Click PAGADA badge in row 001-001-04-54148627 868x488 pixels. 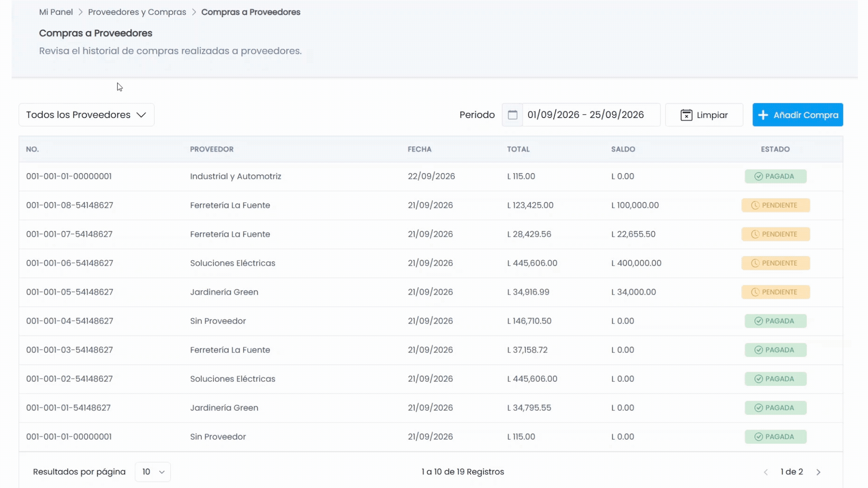[775, 321]
